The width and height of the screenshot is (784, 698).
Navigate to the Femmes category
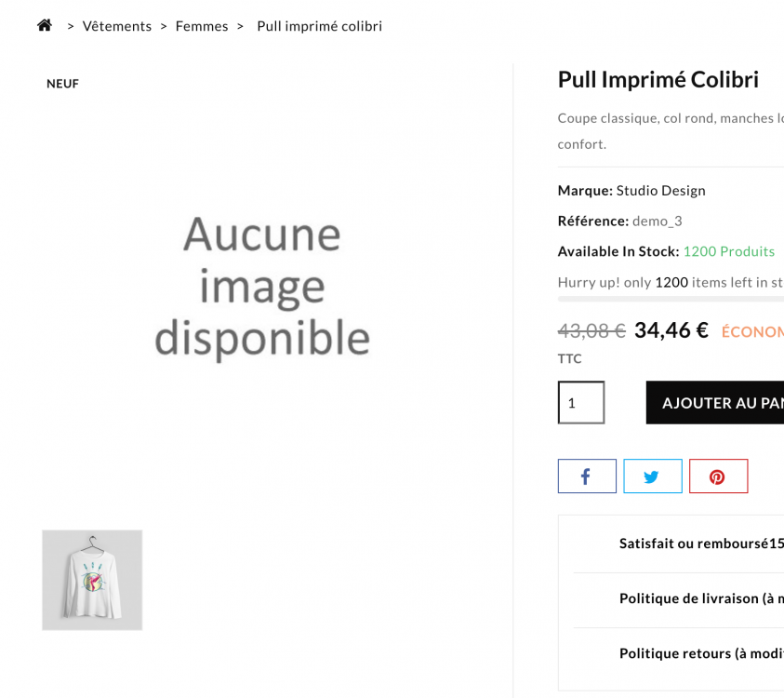[202, 26]
